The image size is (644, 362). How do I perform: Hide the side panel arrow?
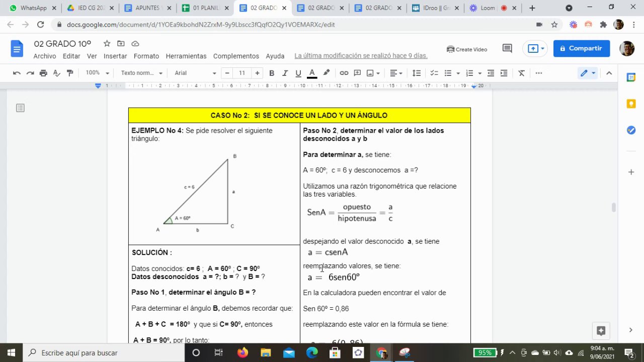pos(631,330)
